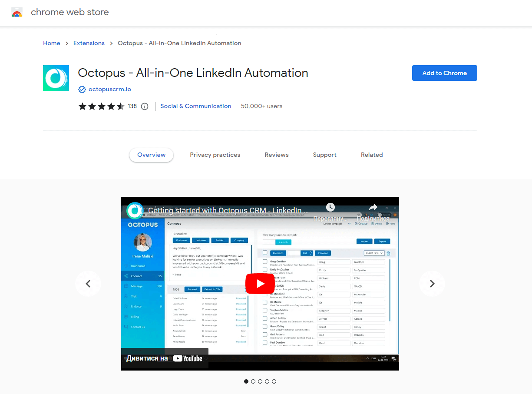The width and height of the screenshot is (532, 394).
Task: Open the Tools gear icon in Octopus toolbar
Action: click(x=387, y=223)
